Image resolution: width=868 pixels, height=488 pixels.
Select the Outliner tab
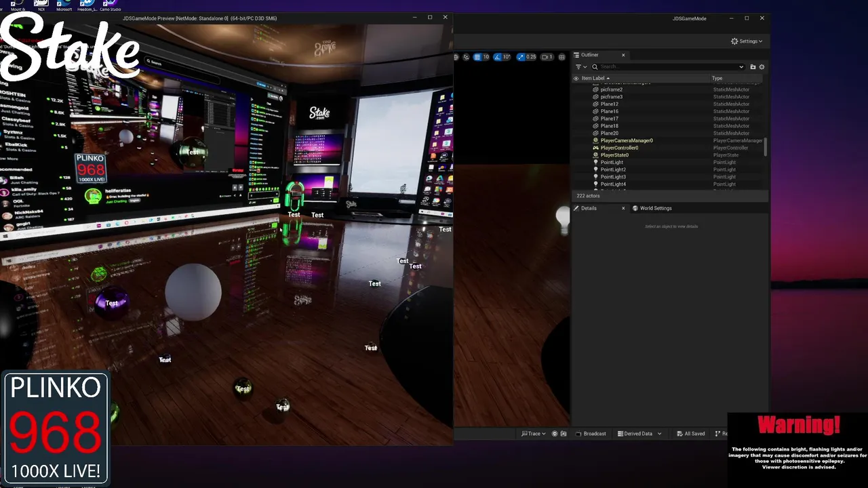click(590, 55)
